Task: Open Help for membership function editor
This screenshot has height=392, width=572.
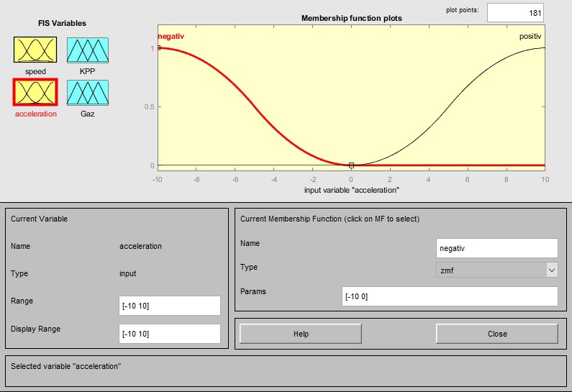Action: [x=301, y=334]
